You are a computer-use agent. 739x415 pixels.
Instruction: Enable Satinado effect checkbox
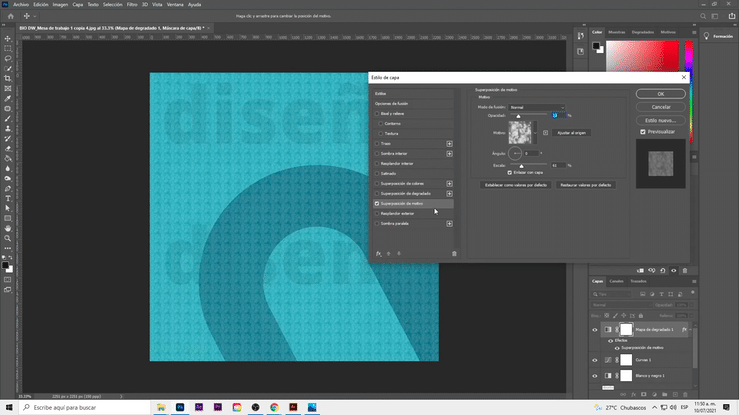[377, 173]
